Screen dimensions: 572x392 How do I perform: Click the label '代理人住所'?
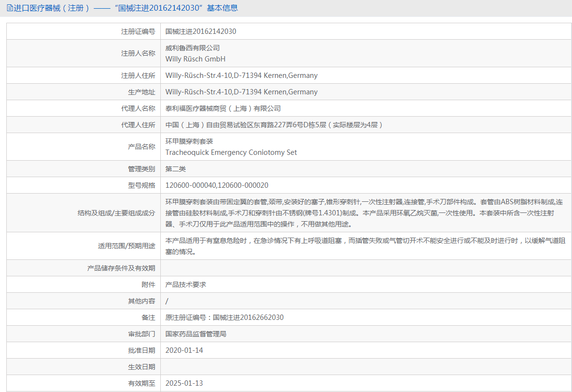pos(138,125)
